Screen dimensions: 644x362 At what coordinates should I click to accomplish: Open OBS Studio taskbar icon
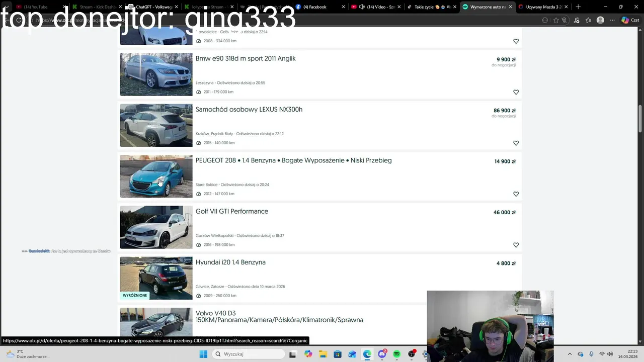tap(412, 354)
